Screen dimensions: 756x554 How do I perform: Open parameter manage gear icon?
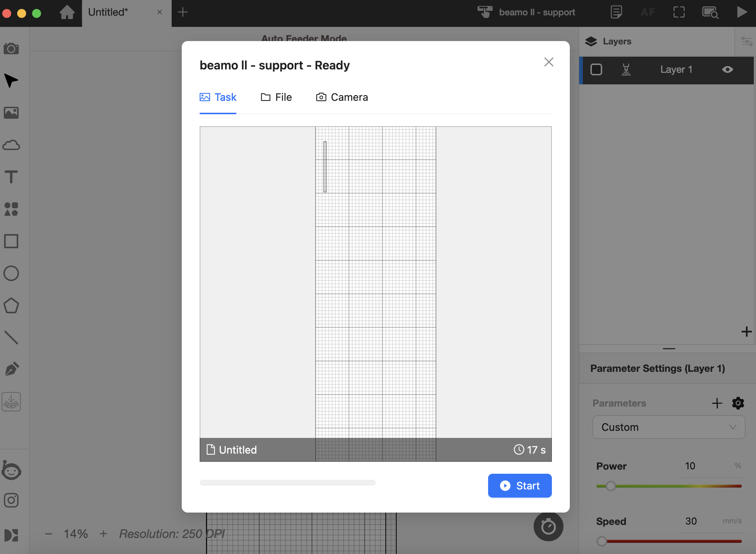pos(738,403)
